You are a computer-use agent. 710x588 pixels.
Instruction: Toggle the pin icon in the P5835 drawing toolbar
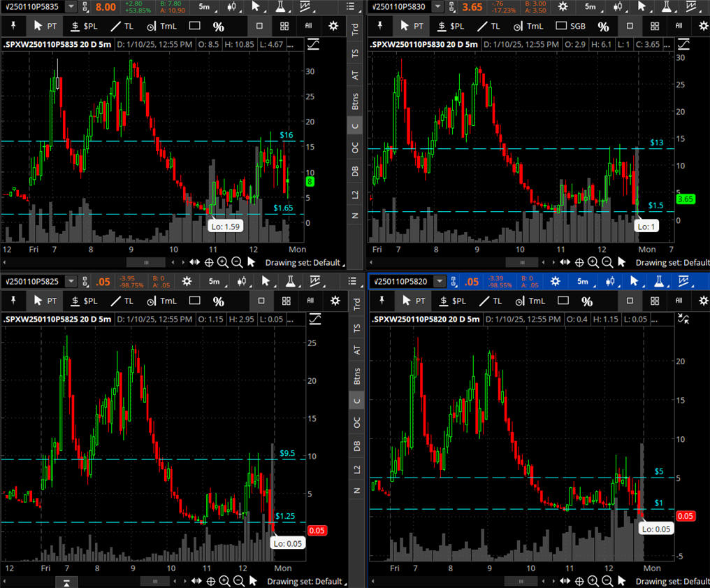[x=13, y=26]
